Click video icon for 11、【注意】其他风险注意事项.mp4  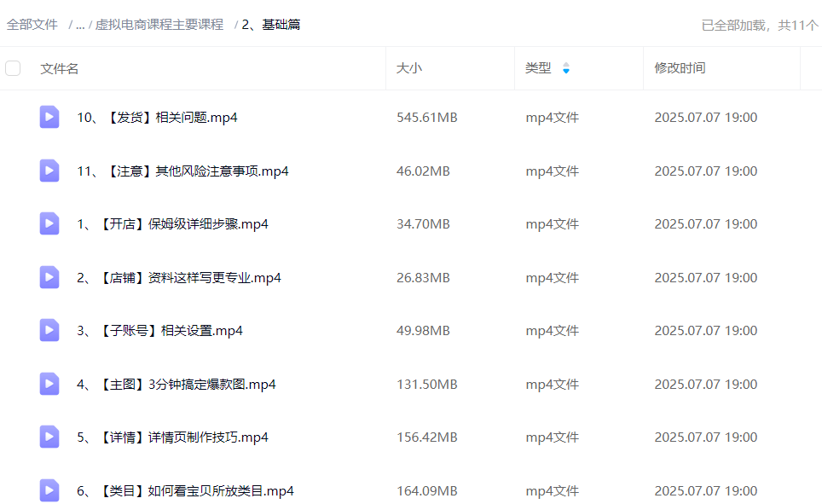coord(49,171)
